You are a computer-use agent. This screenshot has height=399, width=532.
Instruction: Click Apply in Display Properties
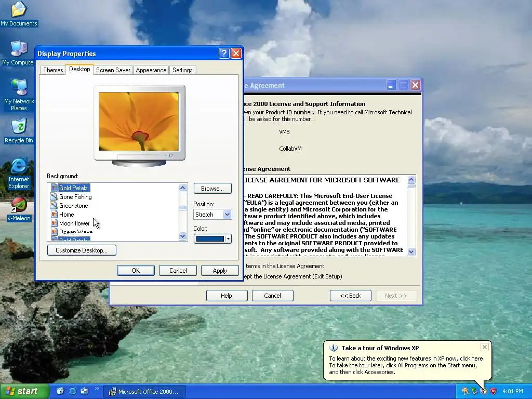coord(220,270)
